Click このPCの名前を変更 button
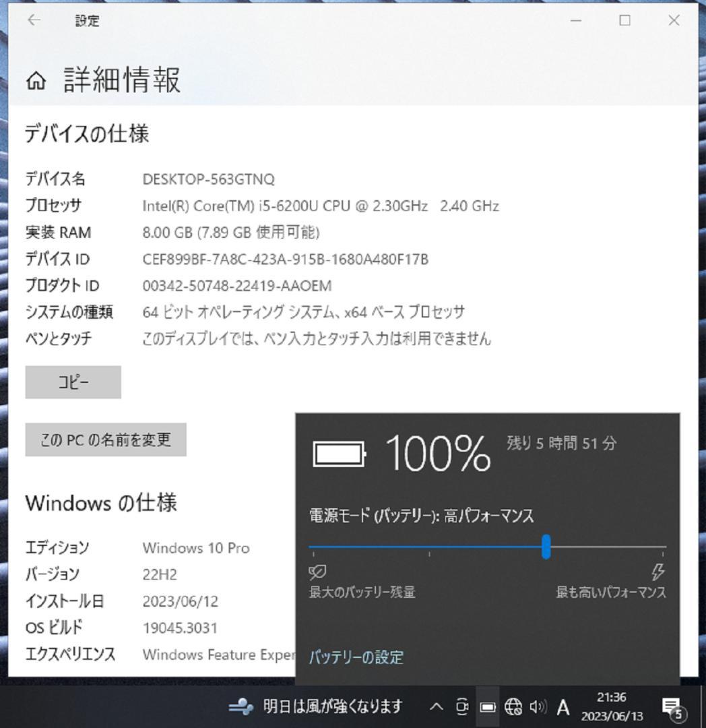Viewport: 706px width, 728px height. click(105, 439)
